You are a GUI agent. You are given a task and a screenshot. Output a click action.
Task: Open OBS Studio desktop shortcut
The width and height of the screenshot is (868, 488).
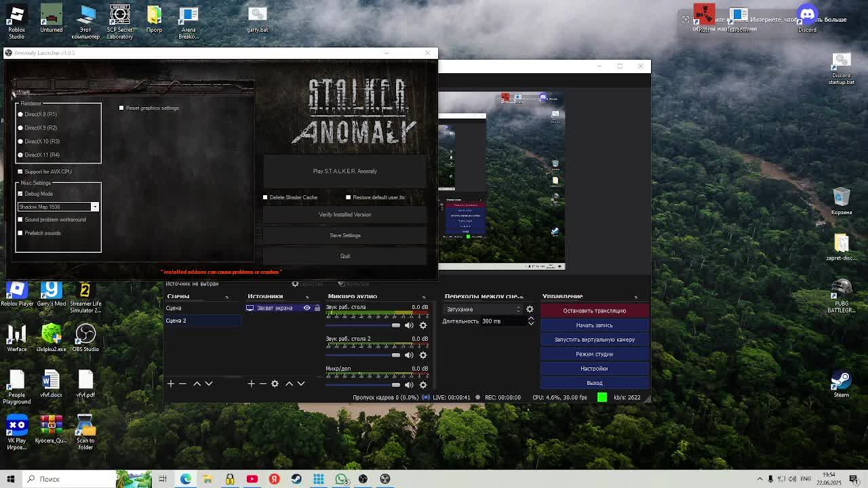pos(85,336)
